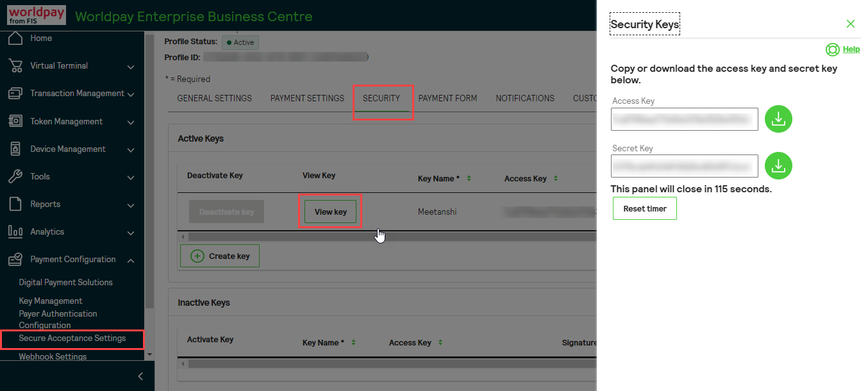
Task: Click inside the Access Key field
Action: [684, 119]
